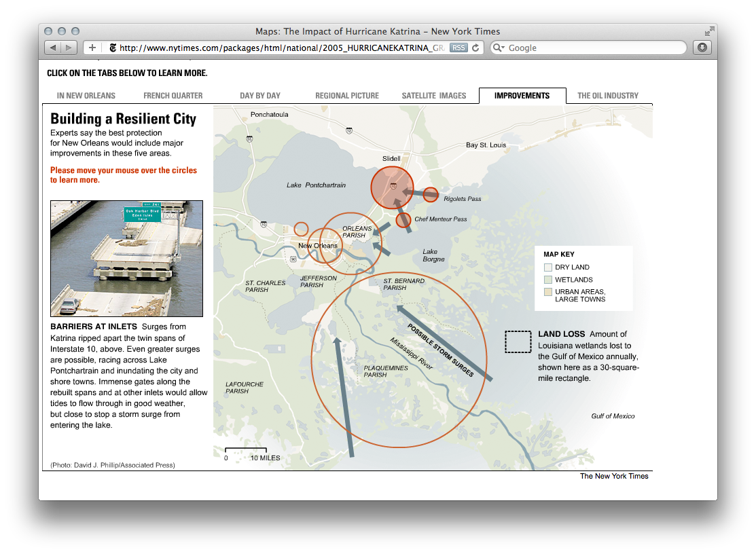Click Safari's forward navigation arrow
Image resolution: width=756 pixels, height=554 pixels.
(68, 48)
